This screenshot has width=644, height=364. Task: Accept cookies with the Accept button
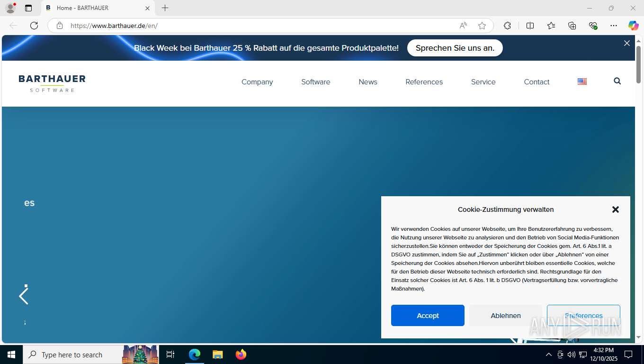428,316
